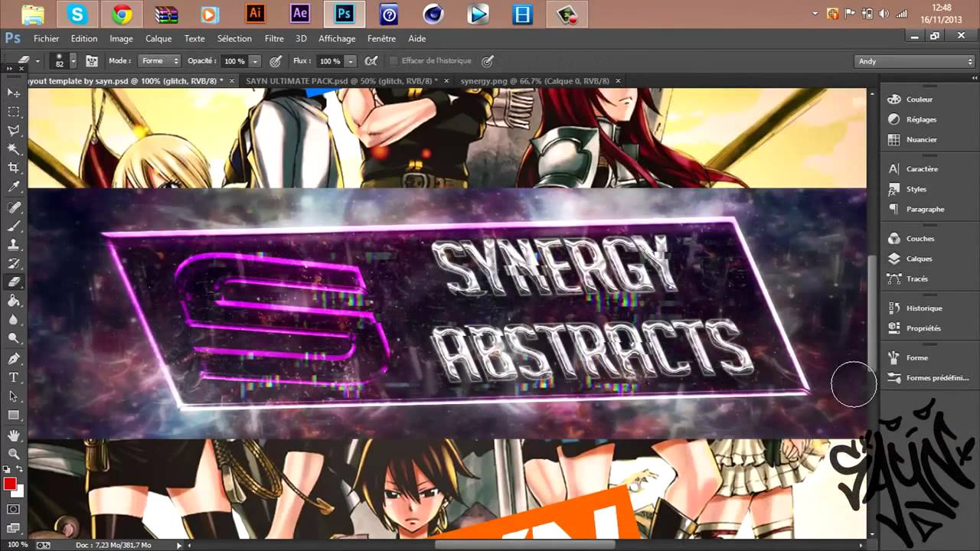Select the Rectangular Marquee tool
This screenshot has width=980, height=551.
click(14, 112)
